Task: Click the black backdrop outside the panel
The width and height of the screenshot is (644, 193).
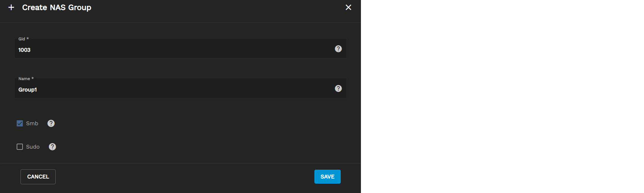Action: (x=498, y=96)
